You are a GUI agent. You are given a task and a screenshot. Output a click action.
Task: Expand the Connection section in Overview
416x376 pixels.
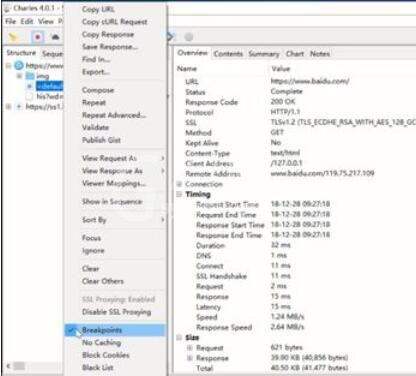179,184
